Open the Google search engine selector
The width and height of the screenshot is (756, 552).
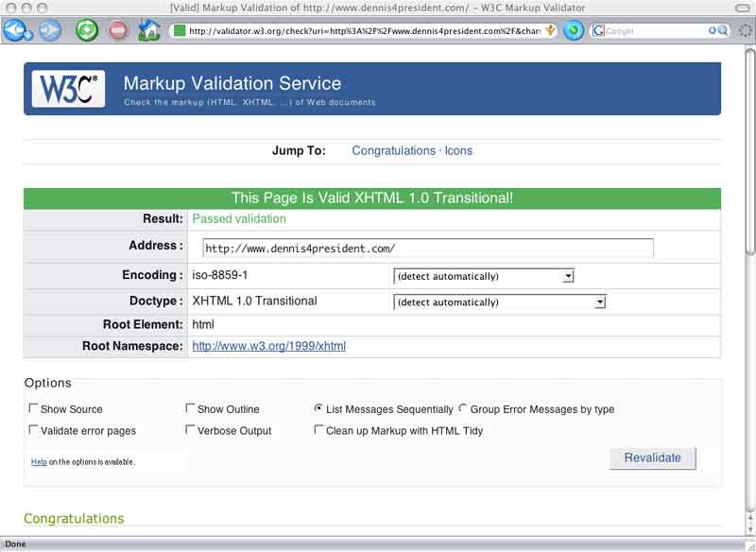coord(598,31)
